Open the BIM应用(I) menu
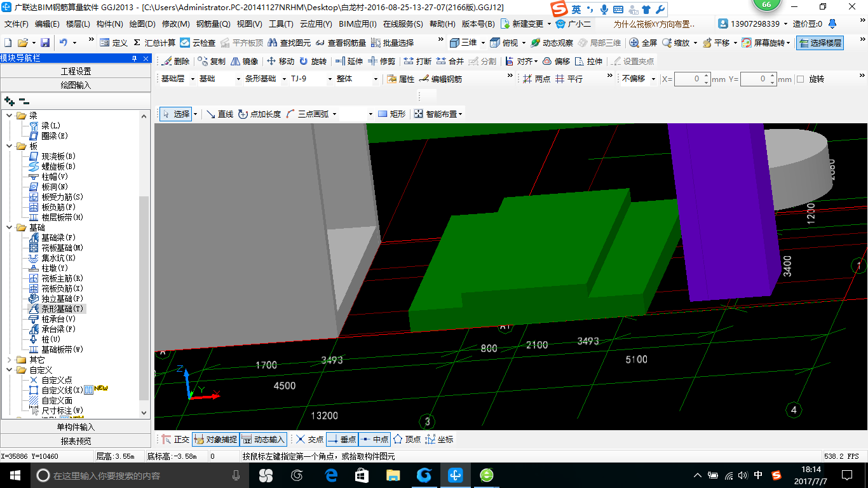 pyautogui.click(x=358, y=24)
